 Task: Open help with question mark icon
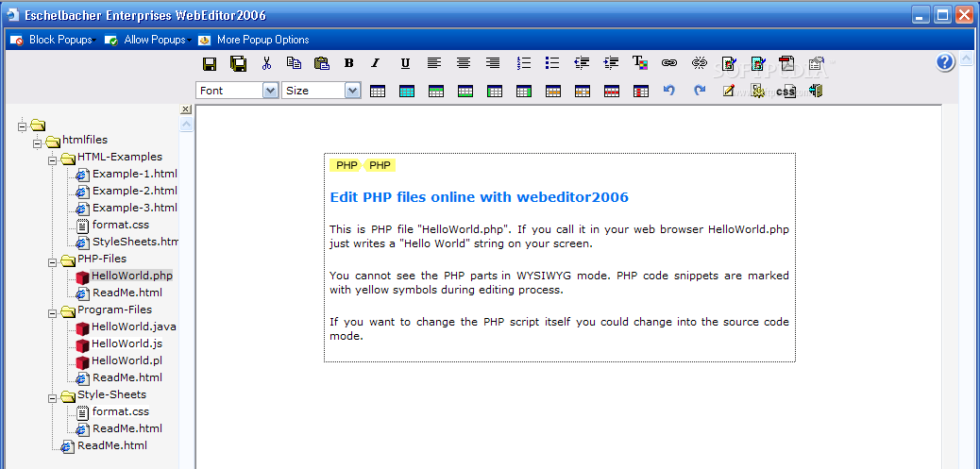click(945, 62)
